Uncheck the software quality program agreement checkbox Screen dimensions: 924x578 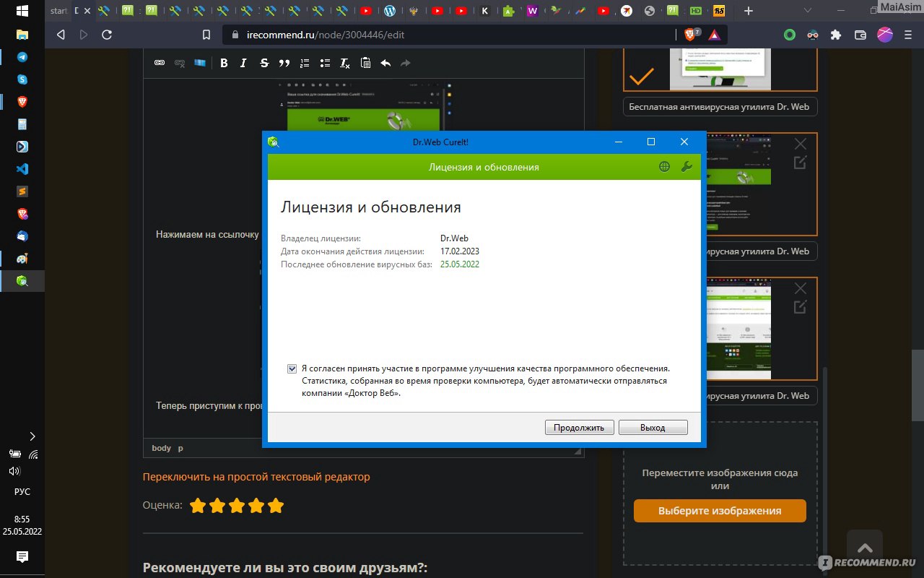click(x=292, y=368)
